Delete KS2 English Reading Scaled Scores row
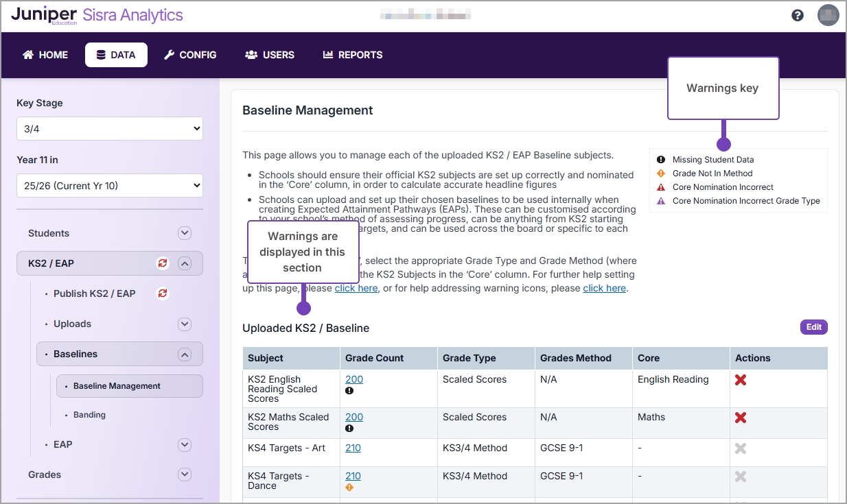 click(x=741, y=380)
